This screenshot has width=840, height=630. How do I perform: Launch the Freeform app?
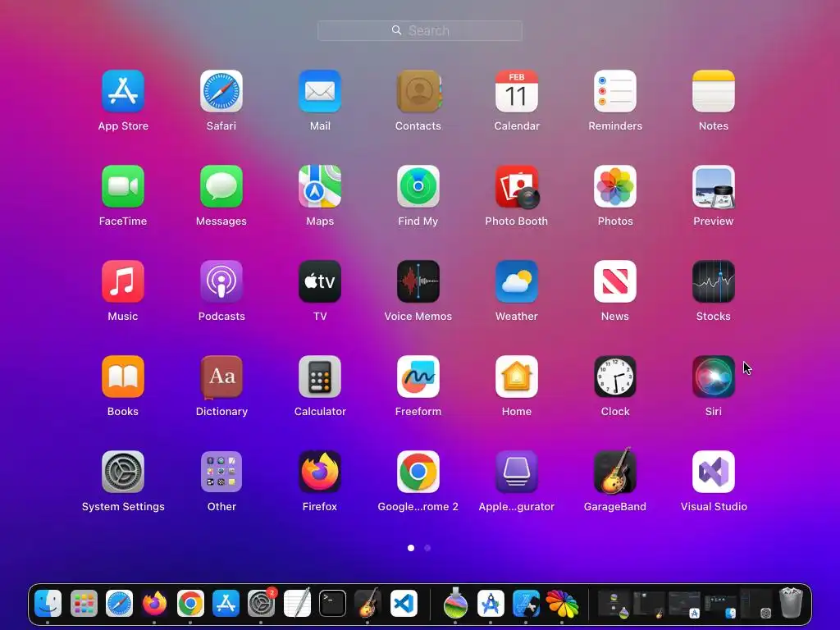tap(418, 377)
